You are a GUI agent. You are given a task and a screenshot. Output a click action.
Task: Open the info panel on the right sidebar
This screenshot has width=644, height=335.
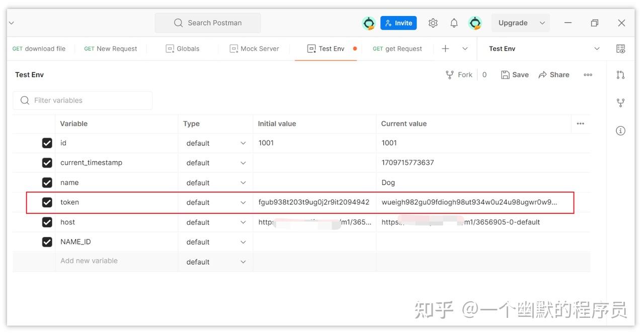pyautogui.click(x=620, y=130)
